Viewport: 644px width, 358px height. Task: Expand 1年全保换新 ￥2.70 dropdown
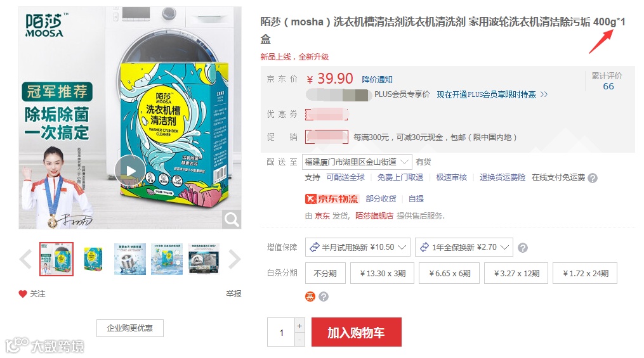(x=464, y=247)
